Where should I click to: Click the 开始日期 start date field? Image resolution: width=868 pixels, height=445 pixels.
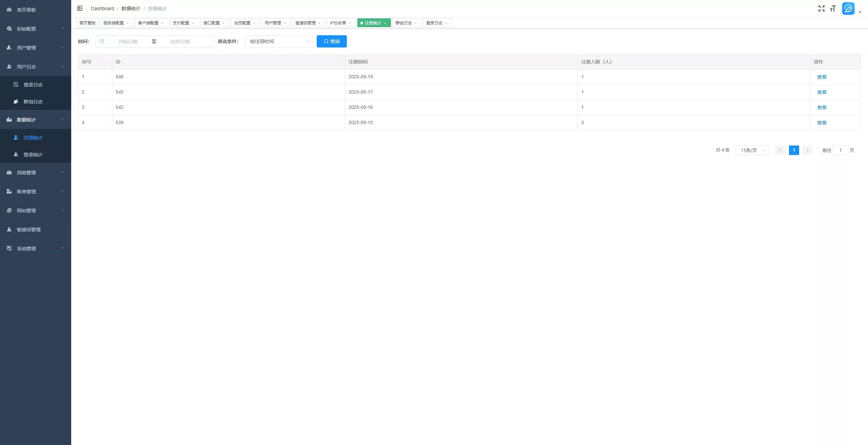(x=128, y=41)
